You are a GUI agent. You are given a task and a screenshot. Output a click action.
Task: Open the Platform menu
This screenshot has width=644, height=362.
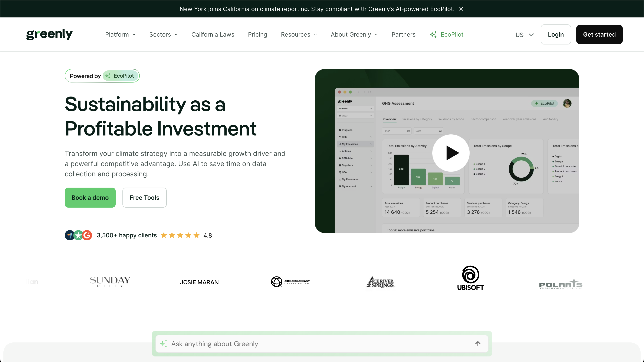click(120, 34)
